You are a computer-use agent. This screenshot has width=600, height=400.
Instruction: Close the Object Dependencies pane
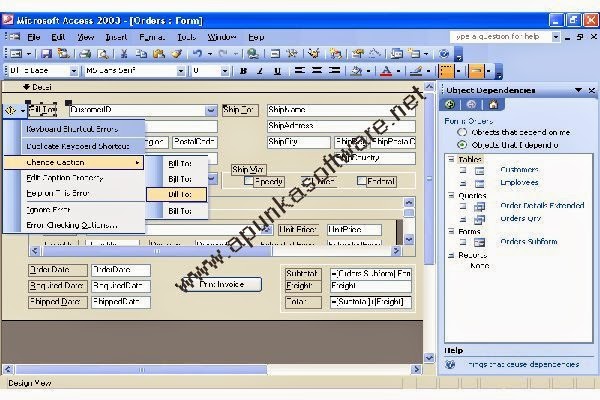pyautogui.click(x=592, y=90)
